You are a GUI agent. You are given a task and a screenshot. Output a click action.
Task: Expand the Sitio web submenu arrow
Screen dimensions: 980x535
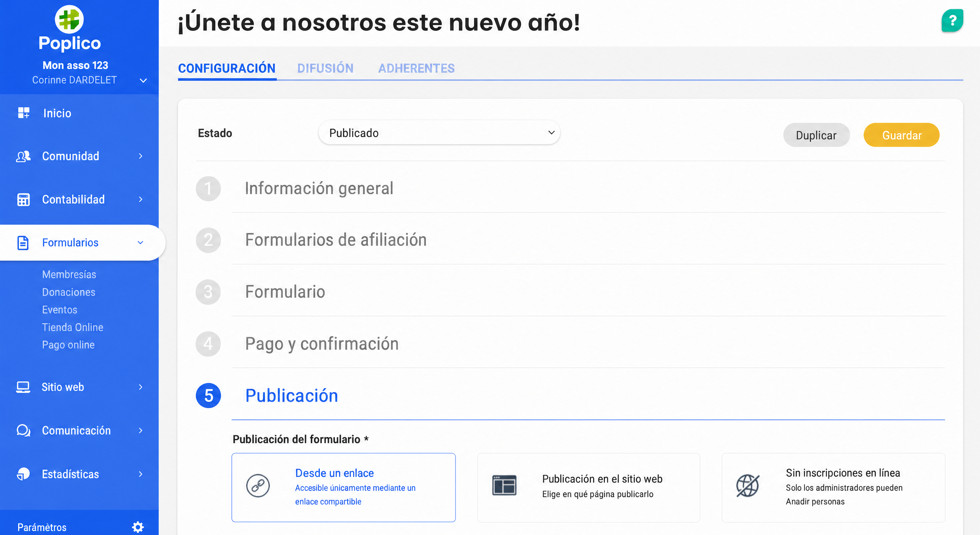141,387
